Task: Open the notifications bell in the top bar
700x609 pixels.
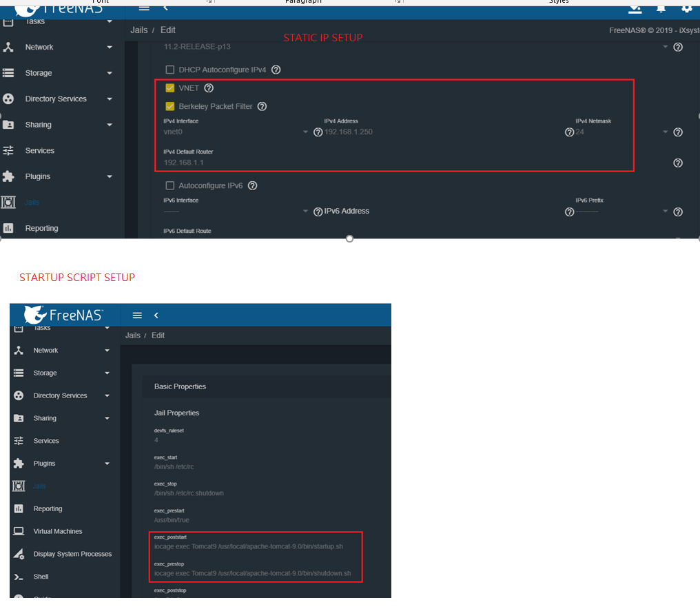Action: [661, 8]
